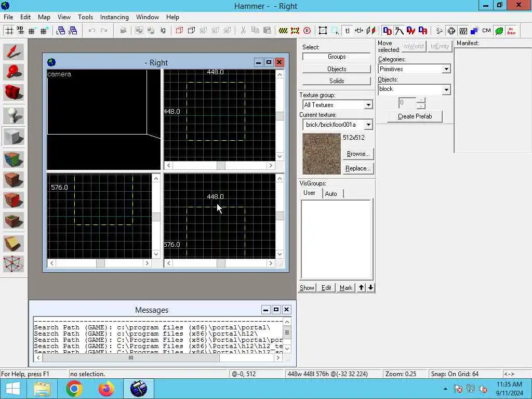The image size is (532, 399).
Task: Switch to the User VisGroups tab
Action: [309, 193]
